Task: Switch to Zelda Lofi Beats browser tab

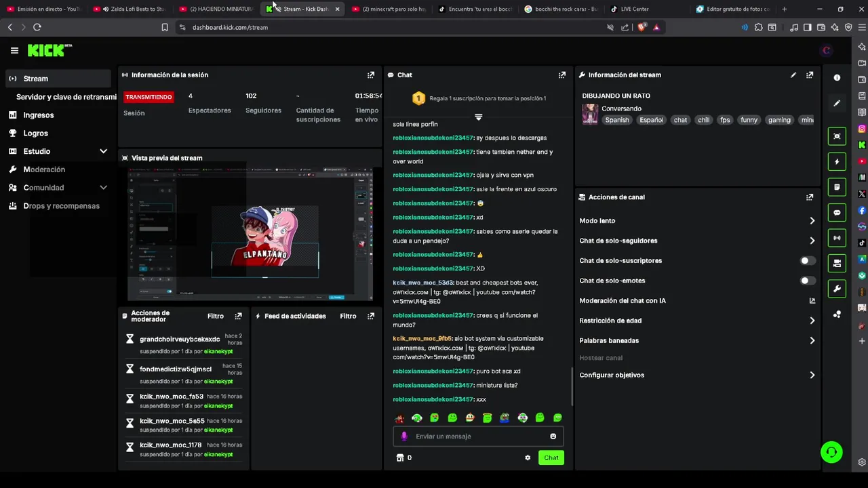Action: click(x=130, y=9)
